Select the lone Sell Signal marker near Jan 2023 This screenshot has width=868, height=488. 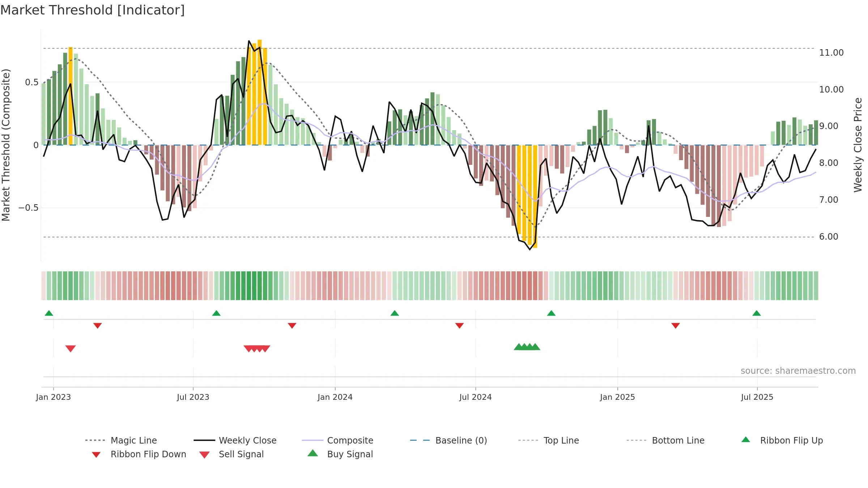[71, 348]
